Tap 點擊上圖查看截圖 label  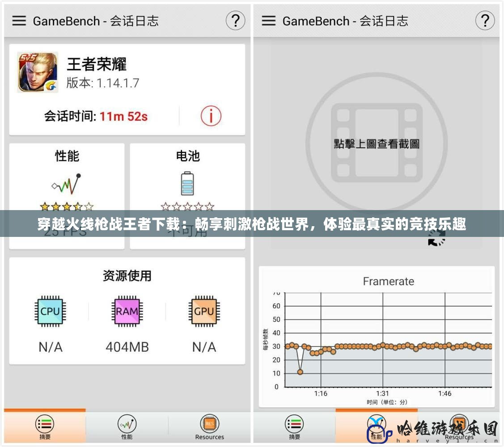click(377, 143)
